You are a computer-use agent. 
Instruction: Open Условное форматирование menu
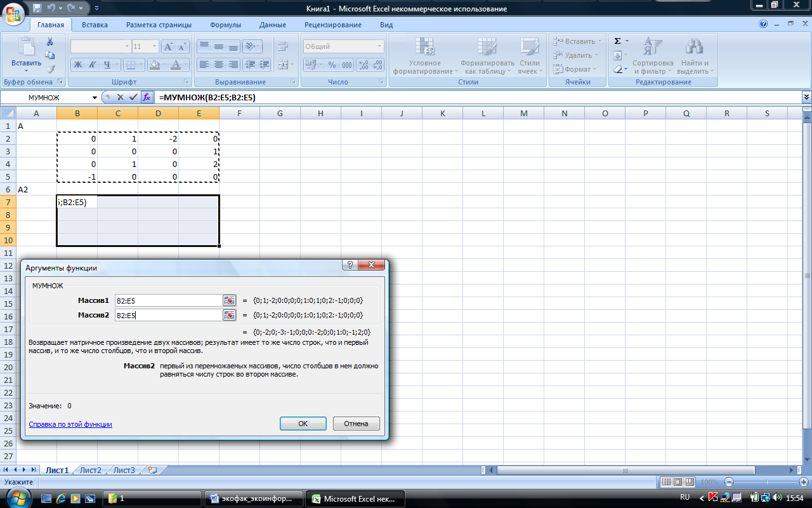click(x=424, y=56)
